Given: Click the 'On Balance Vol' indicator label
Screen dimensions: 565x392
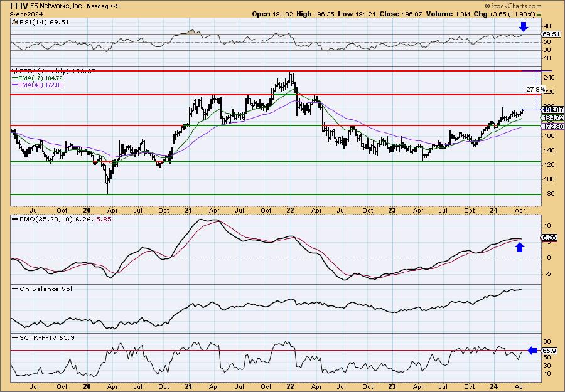Looking at the screenshot, I should pyautogui.click(x=46, y=289).
